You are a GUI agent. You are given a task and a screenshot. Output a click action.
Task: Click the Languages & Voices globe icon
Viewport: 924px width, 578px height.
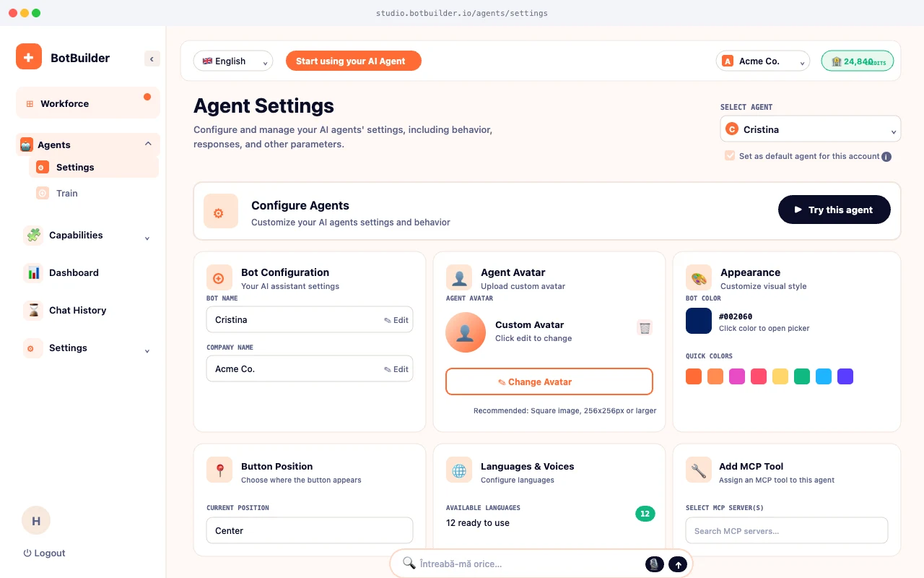coord(459,471)
